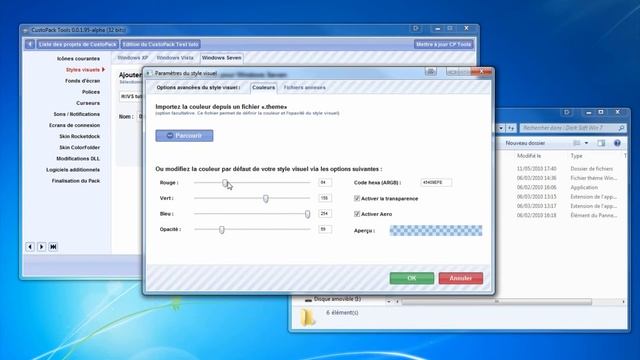
Task: Open Sons / Notifications in the sidebar
Action: [x=77, y=114]
